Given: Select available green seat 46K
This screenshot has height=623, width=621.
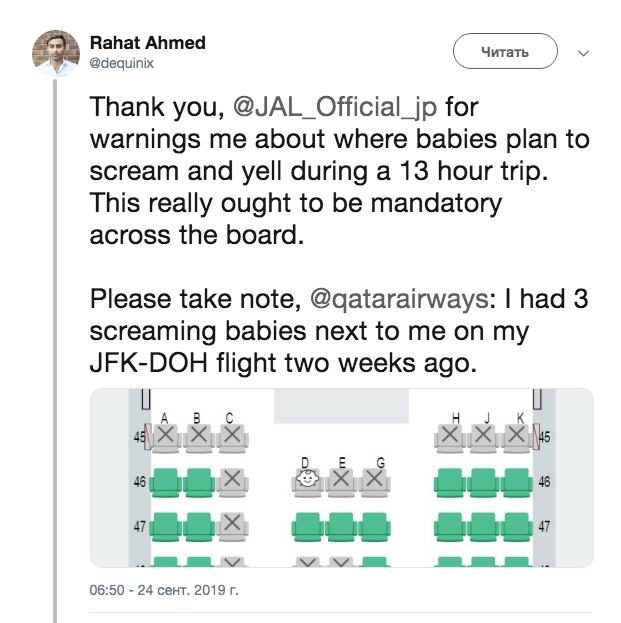Looking at the screenshot, I should click(516, 480).
